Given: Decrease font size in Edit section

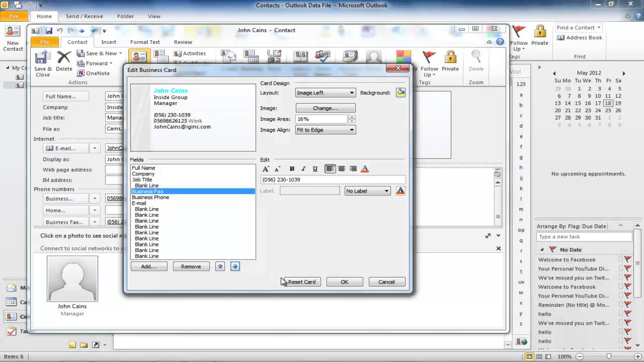Looking at the screenshot, I should tap(277, 169).
